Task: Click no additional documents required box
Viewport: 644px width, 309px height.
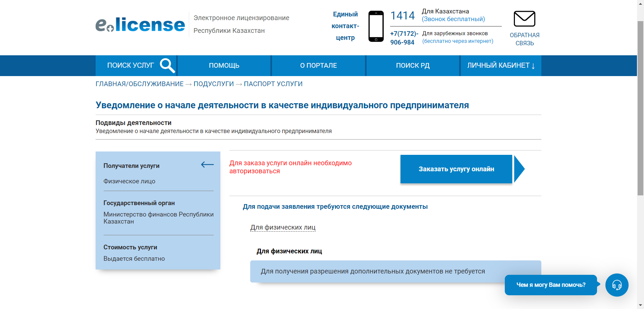Action: (x=395, y=271)
